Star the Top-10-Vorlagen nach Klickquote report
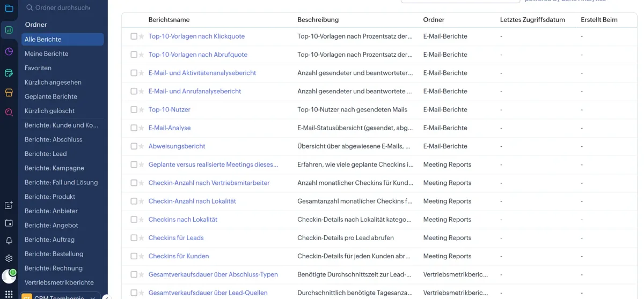 coord(142,36)
